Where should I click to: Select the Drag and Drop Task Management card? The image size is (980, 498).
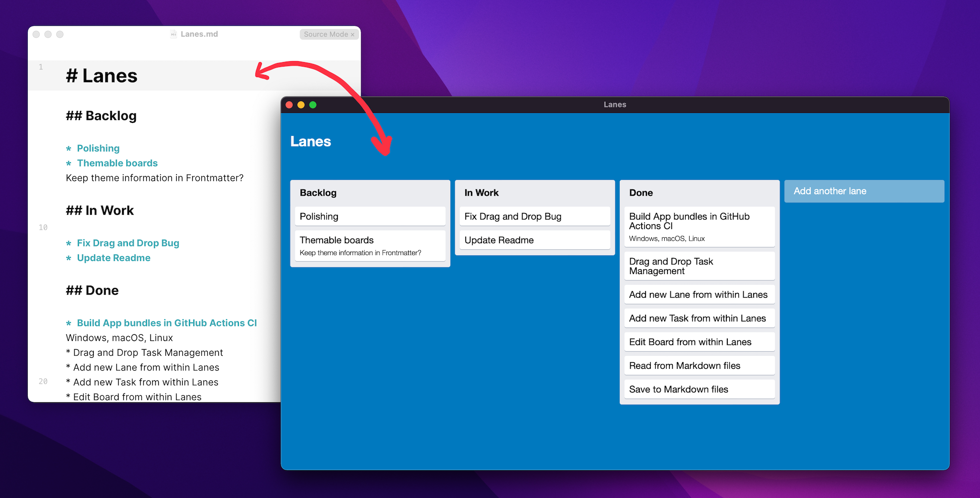(699, 266)
